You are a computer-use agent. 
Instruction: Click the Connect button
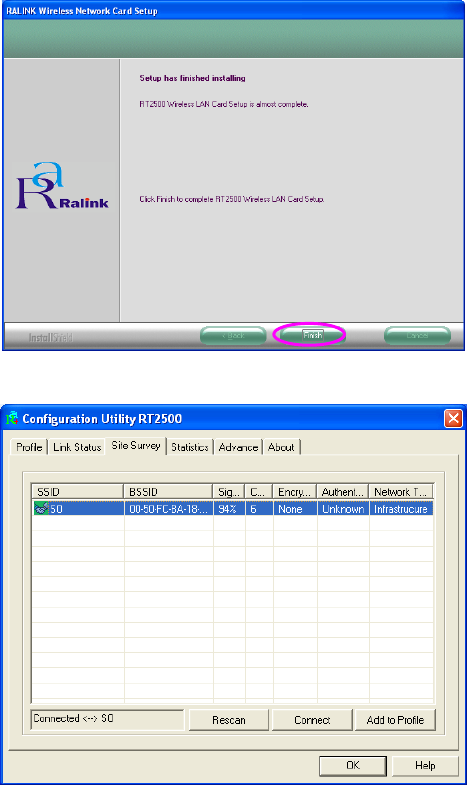click(312, 720)
